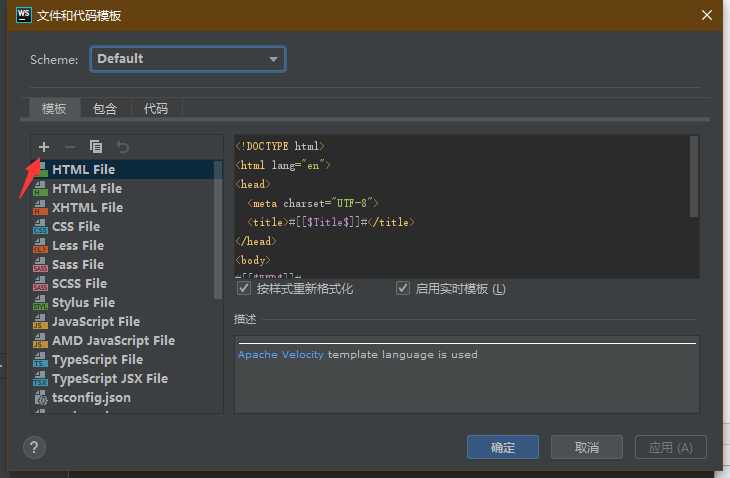
Task: Click the remove template minus icon
Action: tap(70, 147)
